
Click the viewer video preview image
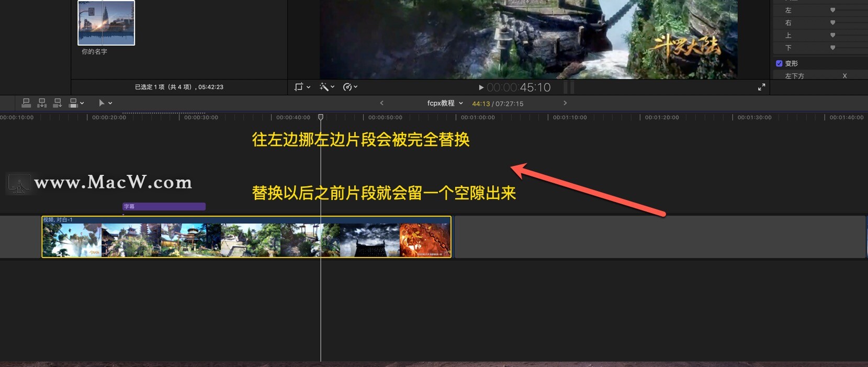[x=528, y=39]
